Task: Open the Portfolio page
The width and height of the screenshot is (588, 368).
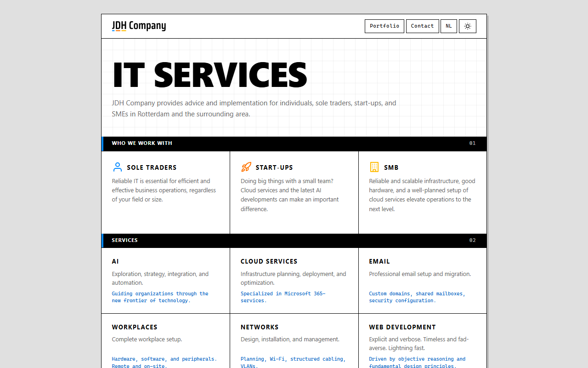Action: coord(384,26)
